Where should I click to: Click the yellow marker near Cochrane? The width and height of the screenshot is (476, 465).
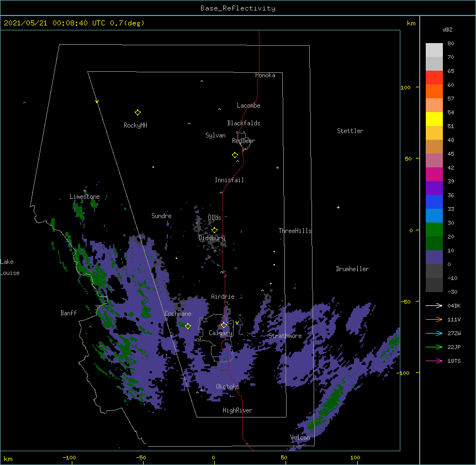click(x=188, y=326)
